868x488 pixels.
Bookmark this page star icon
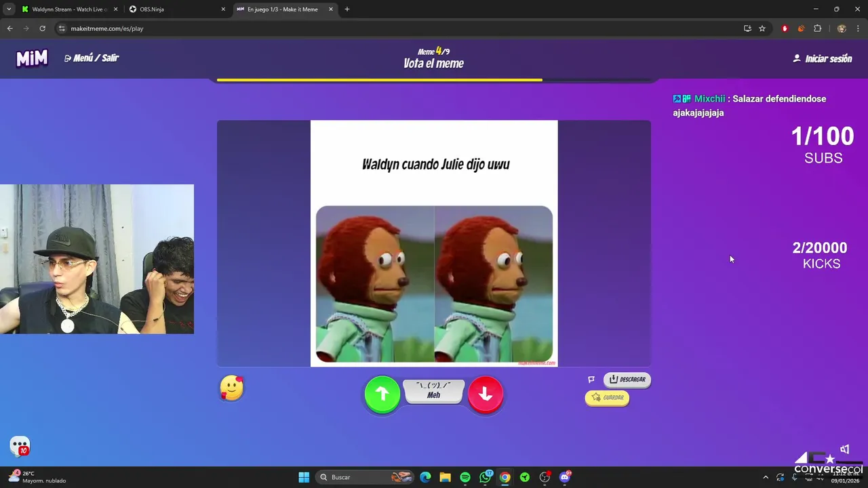coord(762,28)
